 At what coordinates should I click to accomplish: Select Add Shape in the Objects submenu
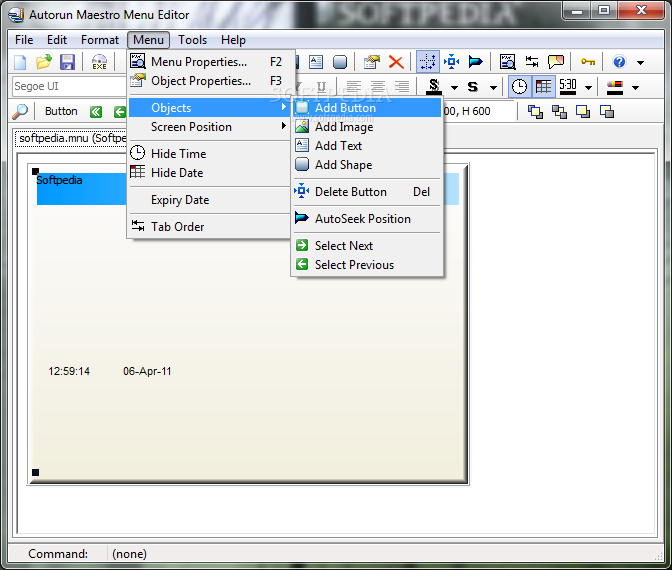367,165
